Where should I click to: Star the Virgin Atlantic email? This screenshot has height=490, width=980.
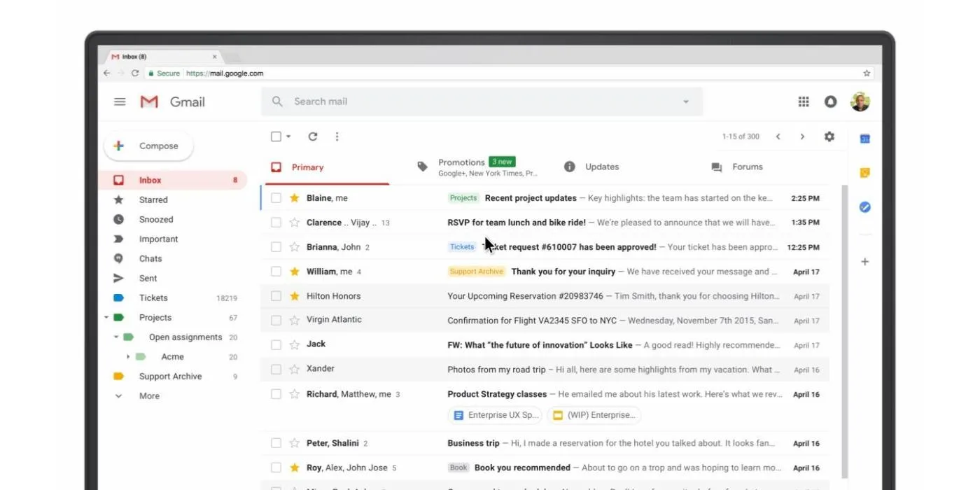(x=295, y=321)
